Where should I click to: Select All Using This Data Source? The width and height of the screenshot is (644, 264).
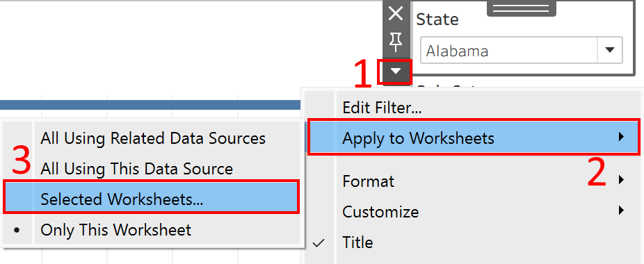(x=152, y=168)
